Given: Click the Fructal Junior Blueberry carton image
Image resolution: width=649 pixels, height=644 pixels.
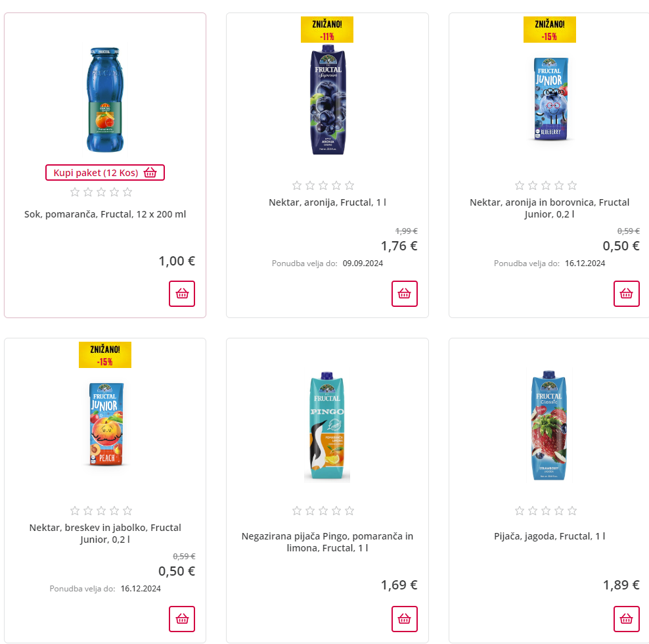Looking at the screenshot, I should click(549, 99).
